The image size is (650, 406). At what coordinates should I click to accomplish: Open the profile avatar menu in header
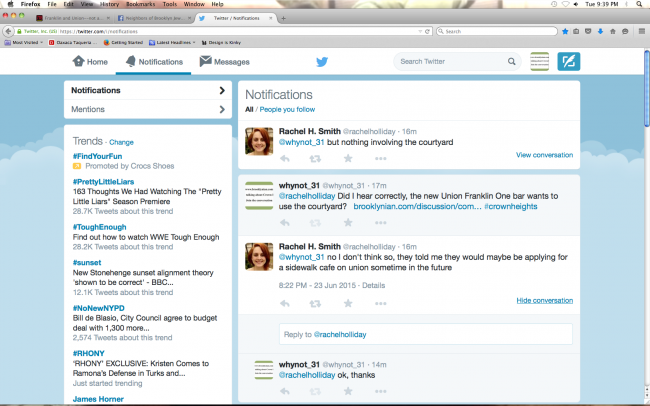pos(540,61)
